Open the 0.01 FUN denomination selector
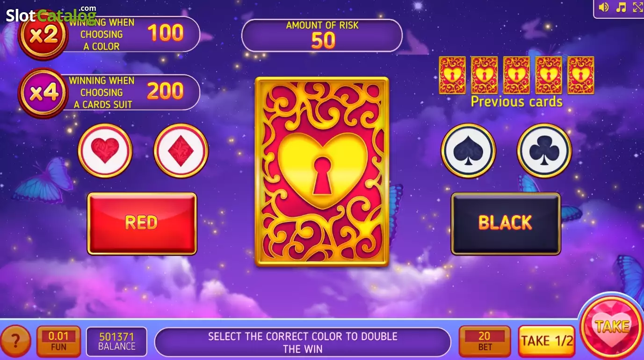 tap(58, 341)
